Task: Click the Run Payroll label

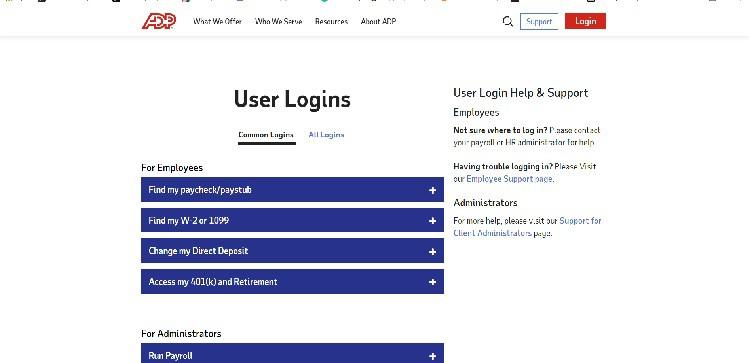Action: click(171, 356)
